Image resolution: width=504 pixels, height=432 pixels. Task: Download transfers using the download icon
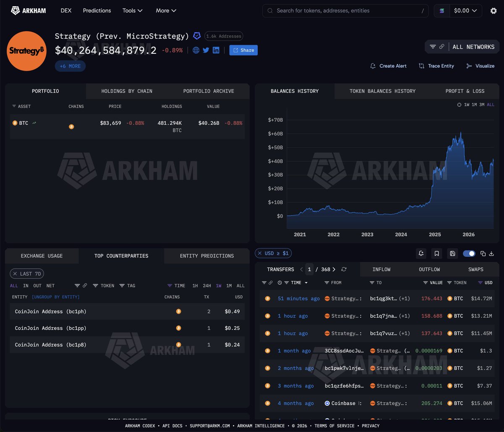(x=491, y=253)
